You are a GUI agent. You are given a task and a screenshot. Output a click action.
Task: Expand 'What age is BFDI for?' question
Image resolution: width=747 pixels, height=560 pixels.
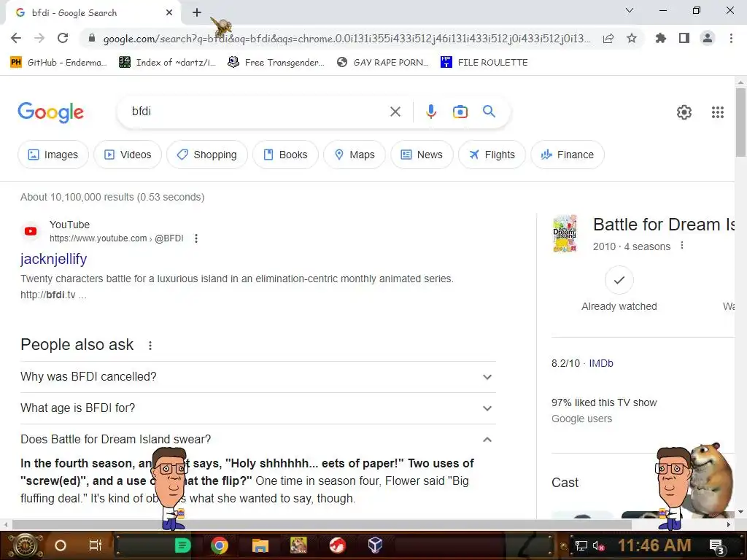coord(258,408)
